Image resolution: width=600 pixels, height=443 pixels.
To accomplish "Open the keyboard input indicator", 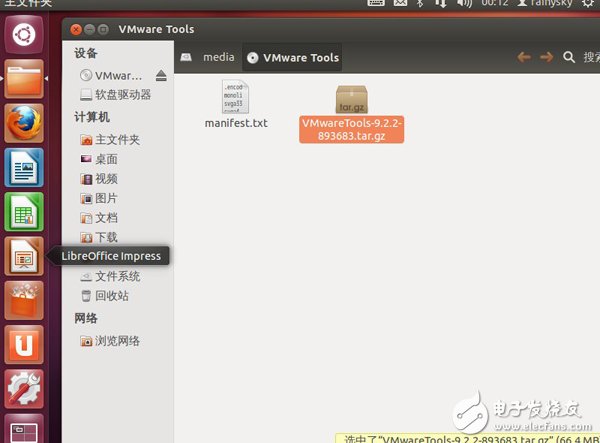I will pyautogui.click(x=376, y=3).
